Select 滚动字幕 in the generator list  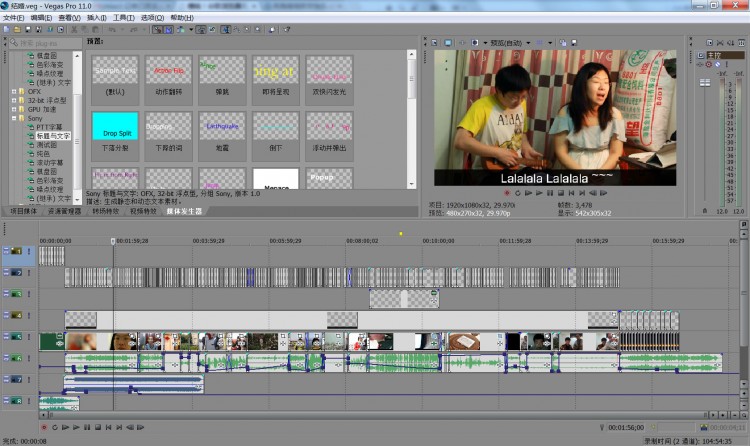click(x=50, y=163)
